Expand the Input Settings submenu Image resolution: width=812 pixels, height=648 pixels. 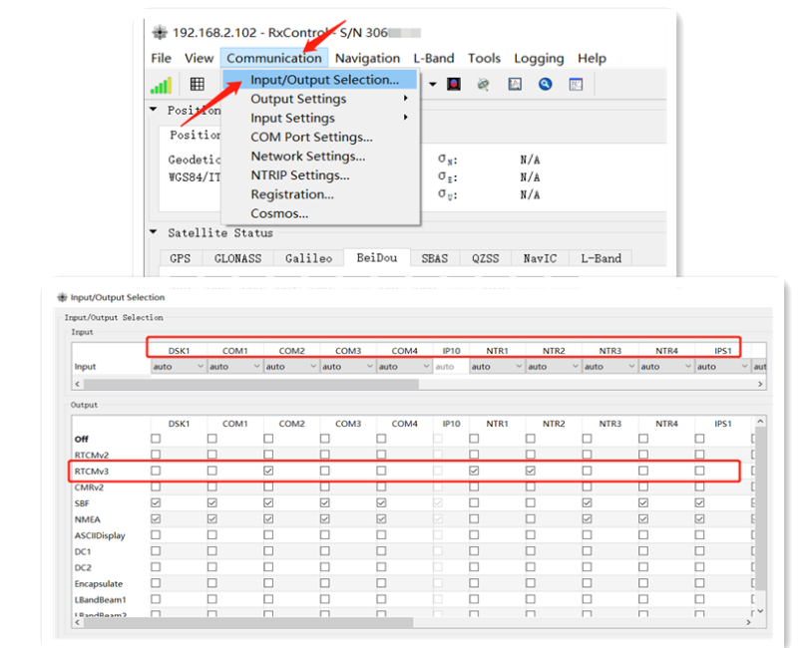[x=320, y=118]
